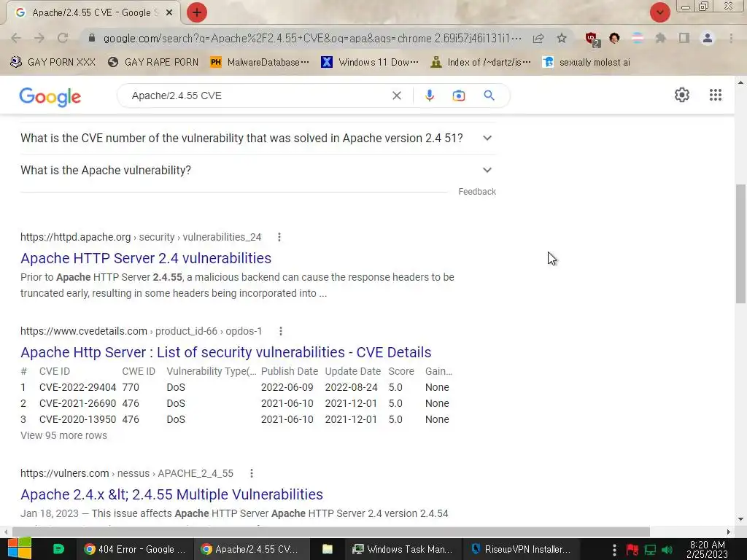Toggle the browser side panel
This screenshot has height=560, width=747.
click(x=684, y=38)
